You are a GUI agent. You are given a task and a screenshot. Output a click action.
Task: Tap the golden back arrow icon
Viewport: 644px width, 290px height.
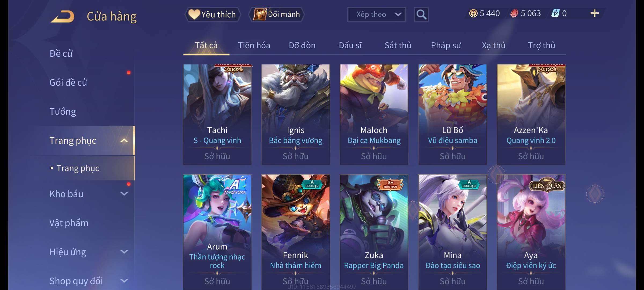click(62, 17)
